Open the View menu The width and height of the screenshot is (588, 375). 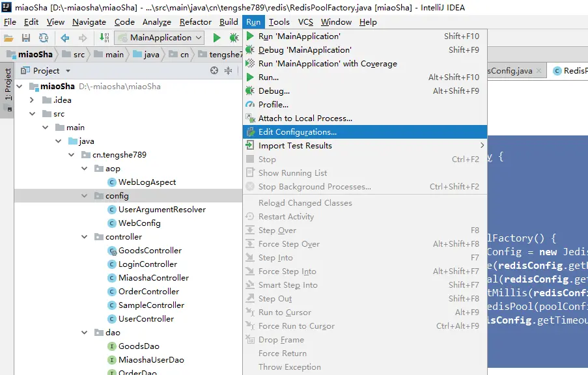pyautogui.click(x=55, y=22)
